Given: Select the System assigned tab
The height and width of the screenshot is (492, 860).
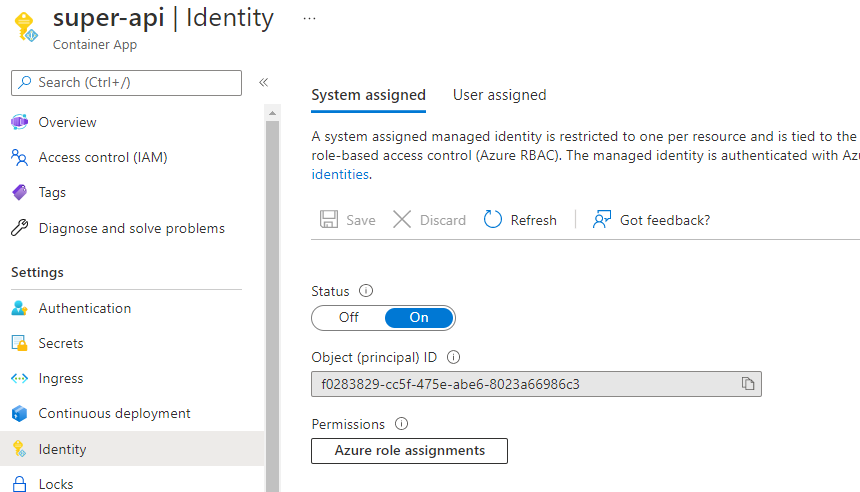Looking at the screenshot, I should coord(368,95).
